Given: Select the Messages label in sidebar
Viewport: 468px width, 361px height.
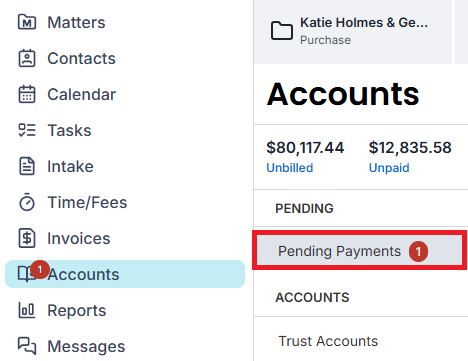Looking at the screenshot, I should click(x=86, y=346).
